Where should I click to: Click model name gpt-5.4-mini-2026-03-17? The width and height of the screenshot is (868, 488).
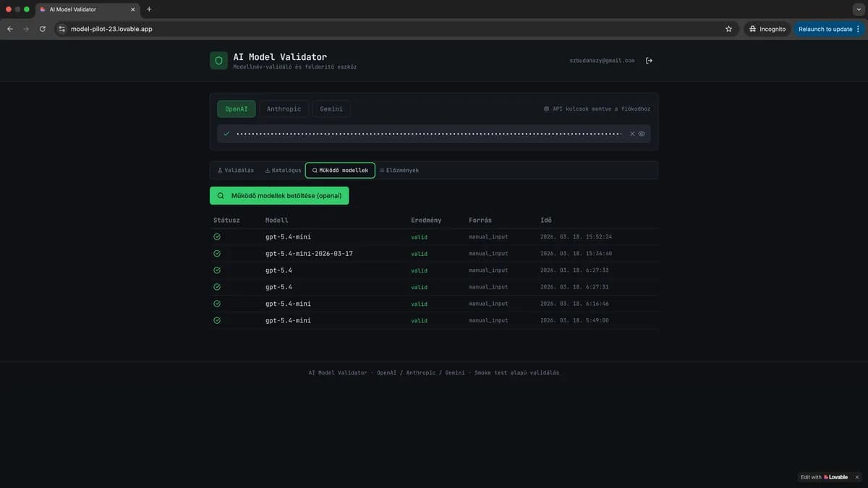[x=309, y=254]
